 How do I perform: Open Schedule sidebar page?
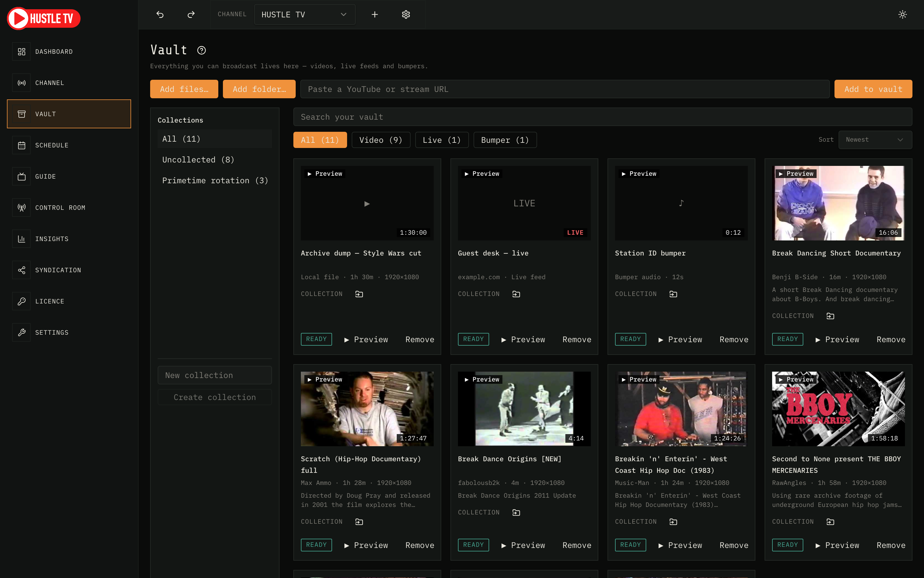69,145
